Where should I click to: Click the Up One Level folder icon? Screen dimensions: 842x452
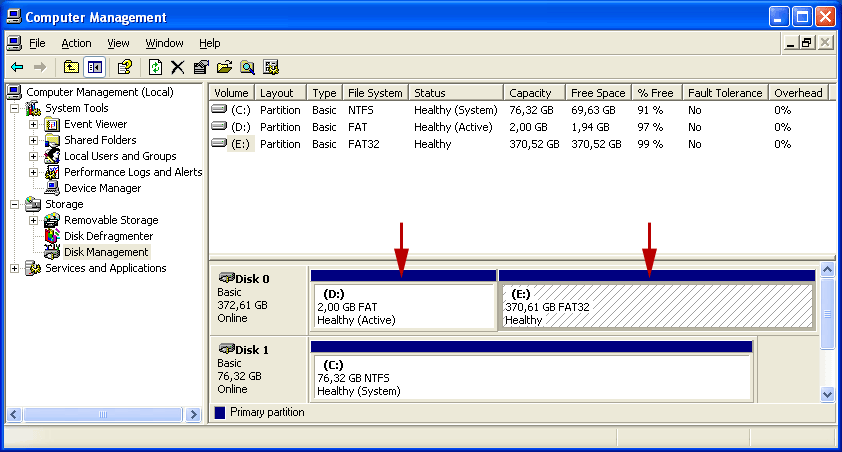click(x=71, y=67)
